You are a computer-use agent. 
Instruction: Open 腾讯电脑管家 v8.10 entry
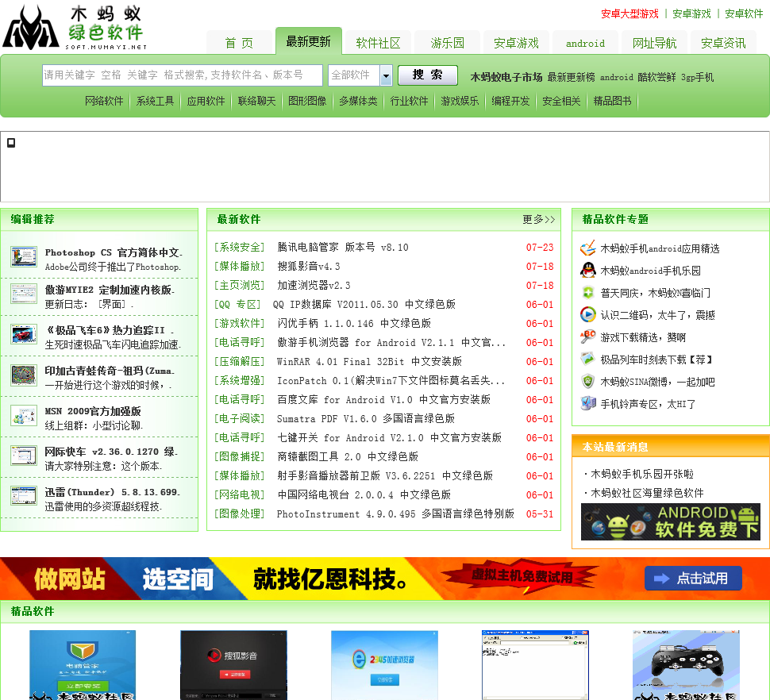[343, 248]
